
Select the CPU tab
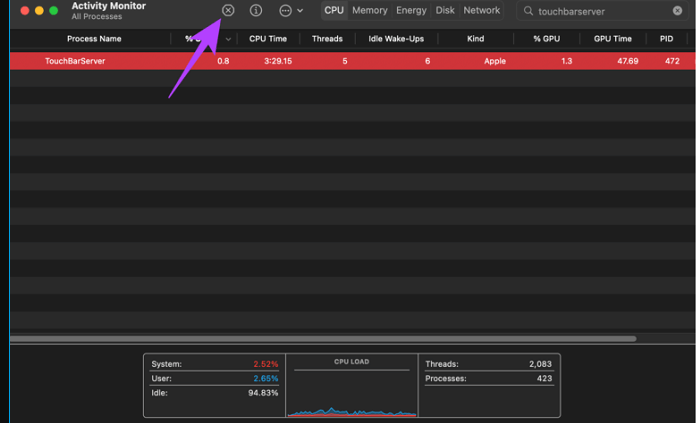tap(334, 10)
